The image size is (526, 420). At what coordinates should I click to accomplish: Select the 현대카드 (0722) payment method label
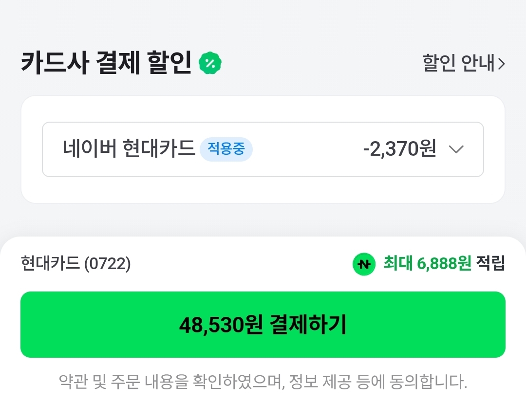click(75, 264)
